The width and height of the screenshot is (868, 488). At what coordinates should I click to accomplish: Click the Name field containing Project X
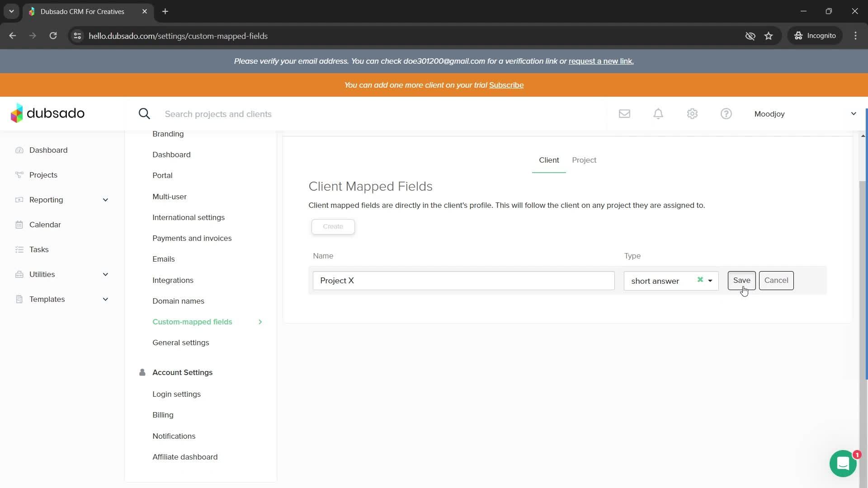click(463, 281)
